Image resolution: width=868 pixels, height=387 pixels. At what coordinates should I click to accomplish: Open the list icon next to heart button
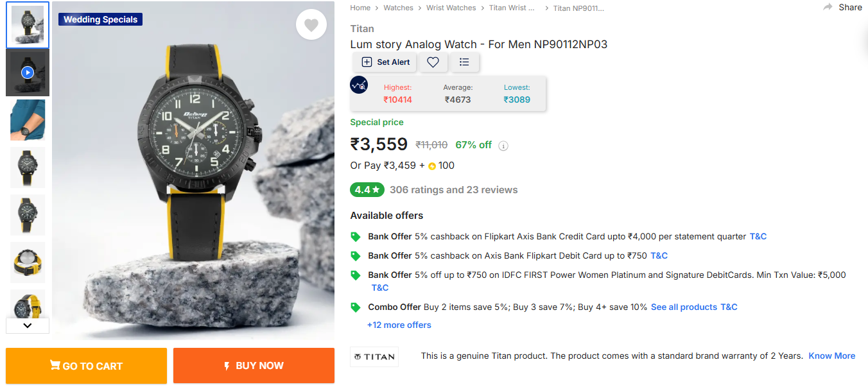click(x=465, y=62)
